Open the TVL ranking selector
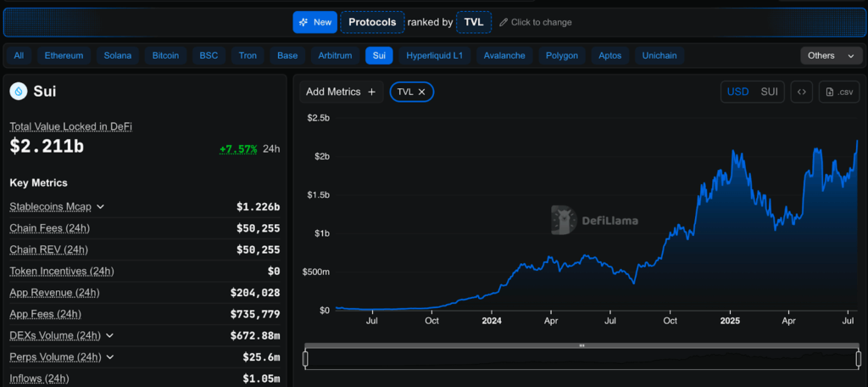868x387 pixels. [x=474, y=22]
